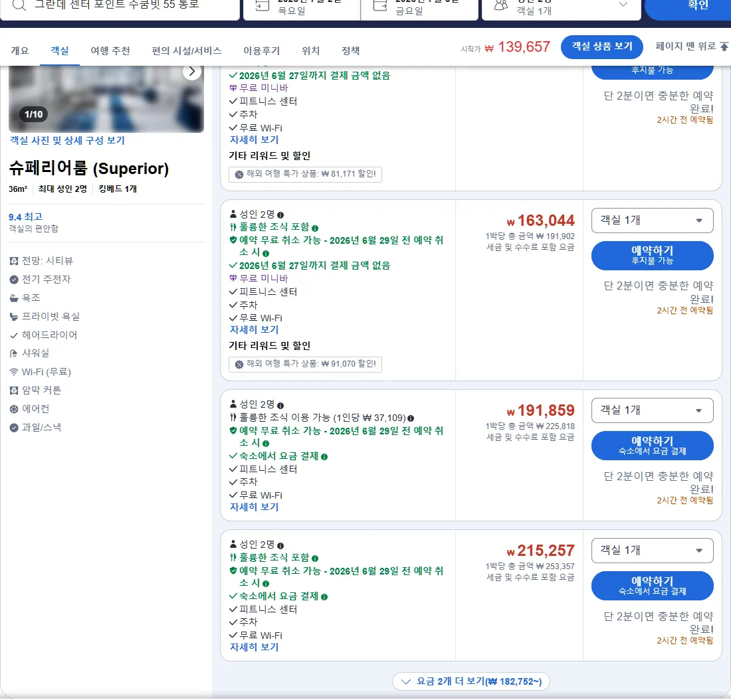The image size is (731, 700).
Task: Click 자세히 보기 in the ₩215,257 rate
Action: pos(254,648)
